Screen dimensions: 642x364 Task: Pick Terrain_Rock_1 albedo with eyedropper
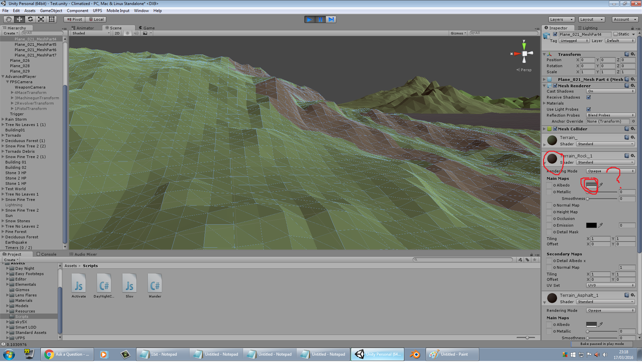[601, 185]
